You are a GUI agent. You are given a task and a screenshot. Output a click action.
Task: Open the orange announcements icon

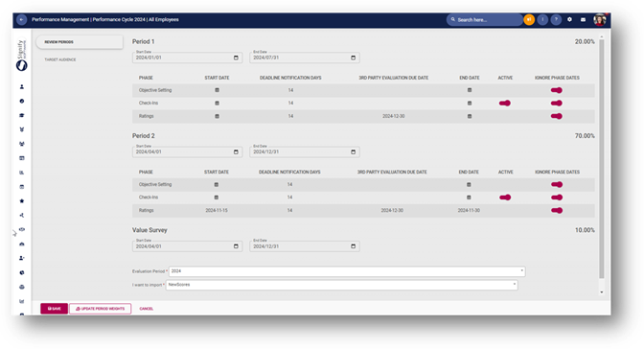(x=529, y=19)
